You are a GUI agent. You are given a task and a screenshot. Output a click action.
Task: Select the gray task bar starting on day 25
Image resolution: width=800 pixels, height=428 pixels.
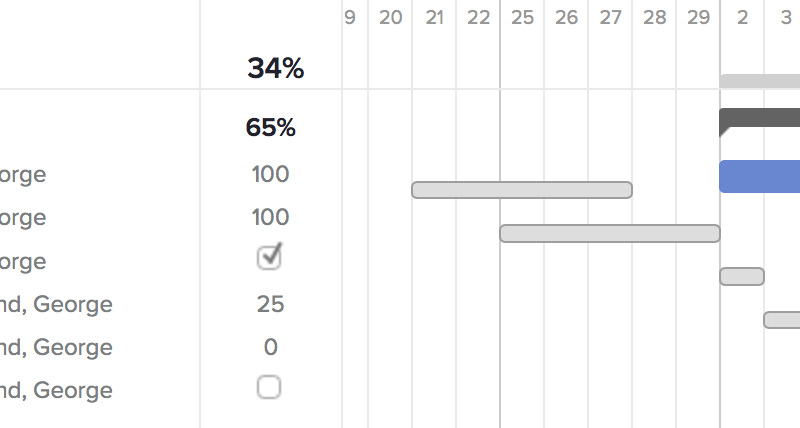[x=610, y=233]
